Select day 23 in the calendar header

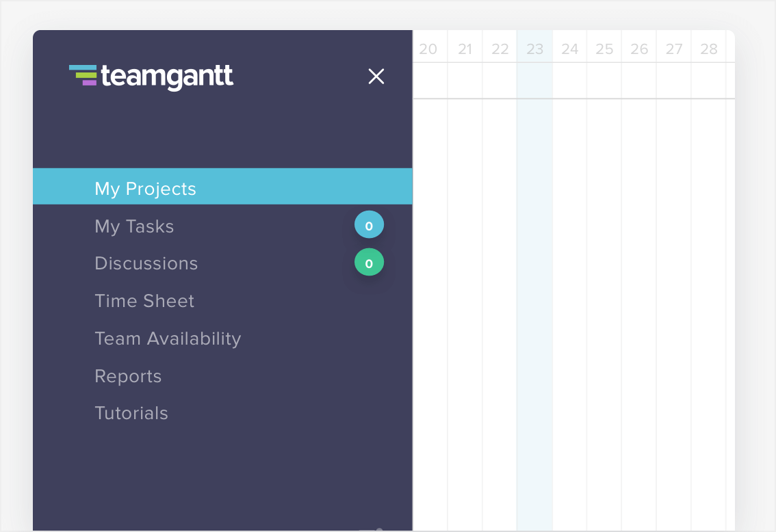pyautogui.click(x=535, y=48)
